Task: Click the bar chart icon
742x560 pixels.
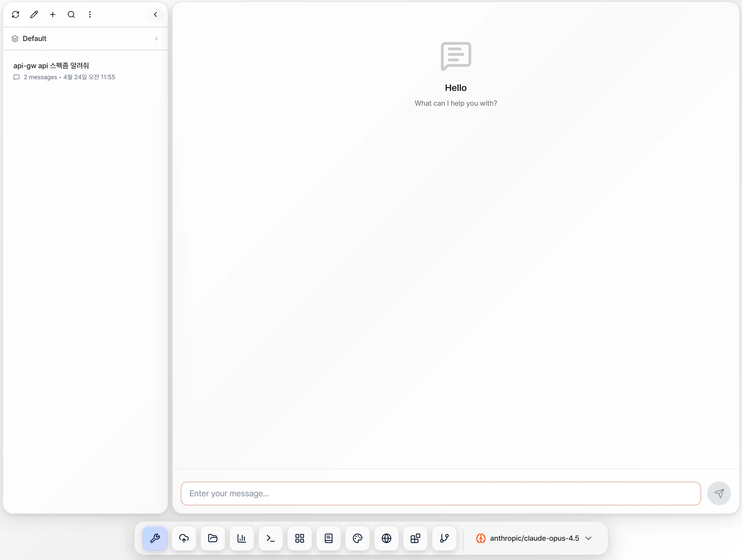Action: click(242, 538)
